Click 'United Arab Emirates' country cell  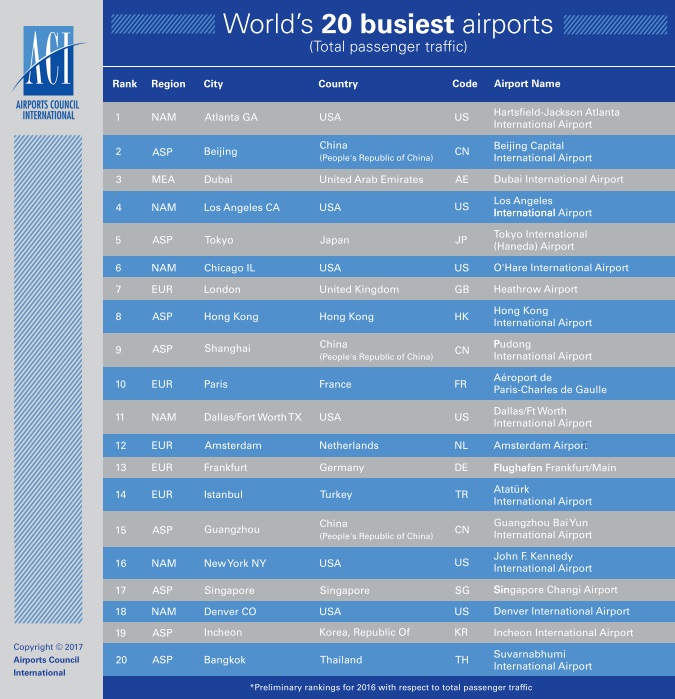coord(371,179)
